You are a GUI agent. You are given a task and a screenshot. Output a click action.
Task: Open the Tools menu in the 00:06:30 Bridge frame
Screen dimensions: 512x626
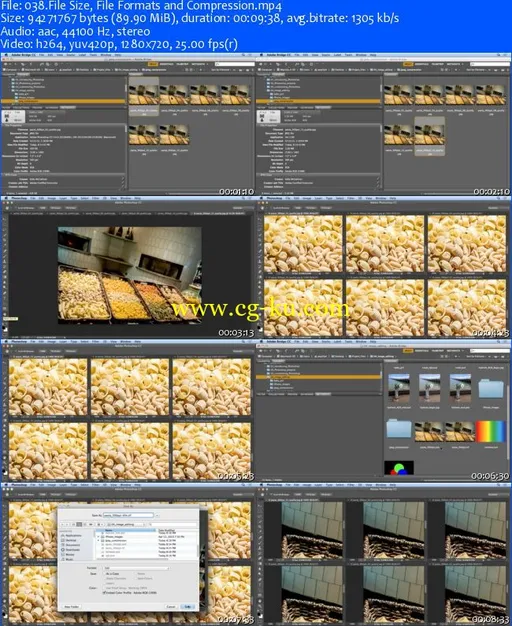(x=348, y=342)
